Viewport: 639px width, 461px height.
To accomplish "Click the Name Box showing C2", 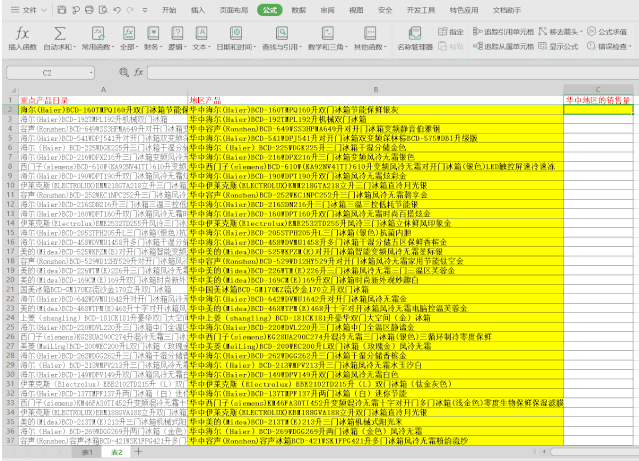I will tap(47, 73).
